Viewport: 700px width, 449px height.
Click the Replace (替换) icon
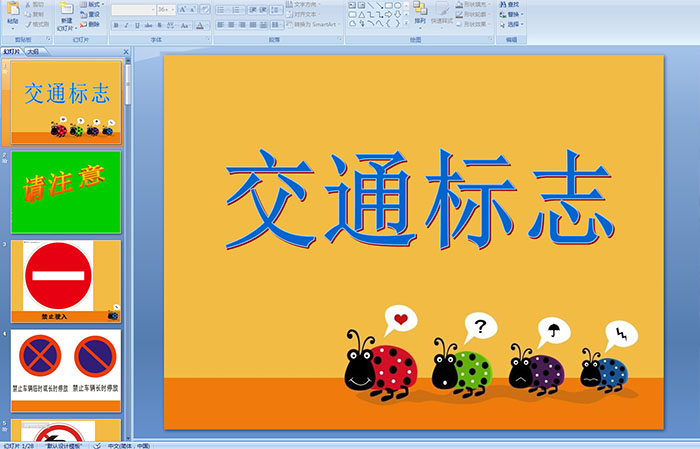pos(513,15)
